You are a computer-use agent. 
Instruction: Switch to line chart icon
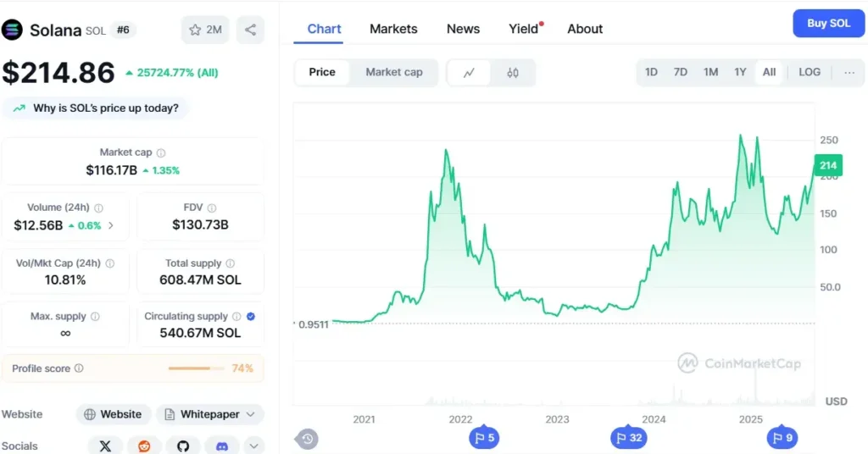point(469,73)
